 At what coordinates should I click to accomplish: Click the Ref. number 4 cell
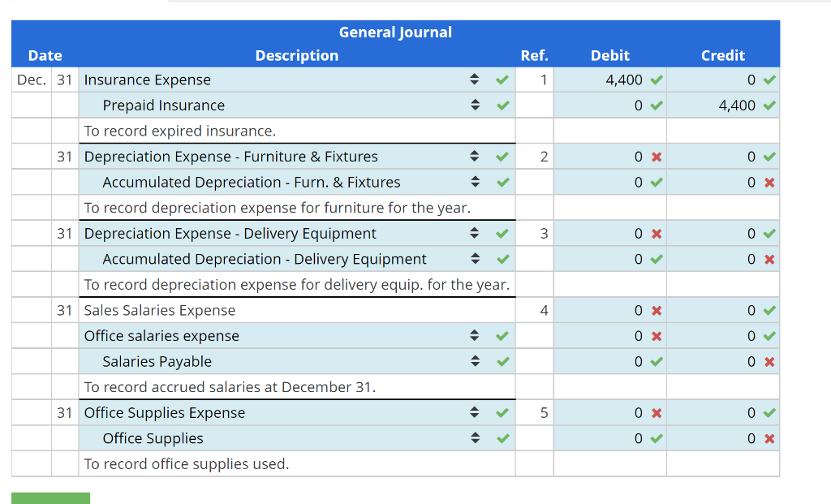pos(534,310)
